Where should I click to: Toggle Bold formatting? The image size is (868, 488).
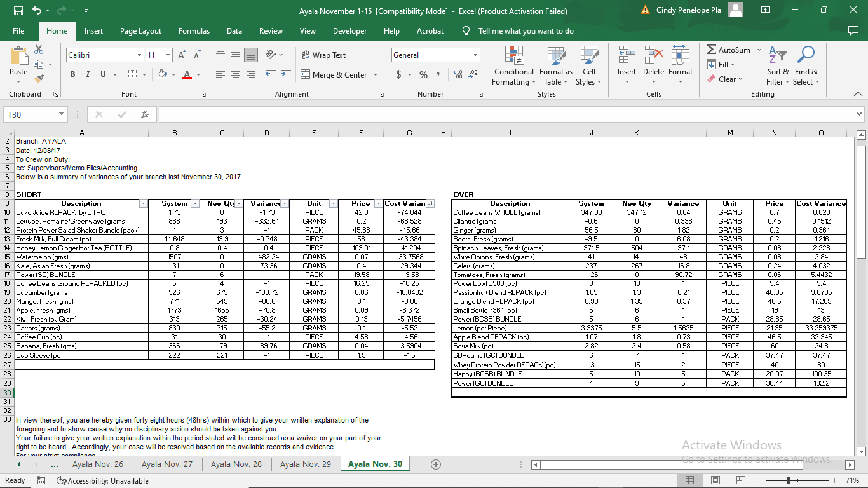click(x=72, y=74)
